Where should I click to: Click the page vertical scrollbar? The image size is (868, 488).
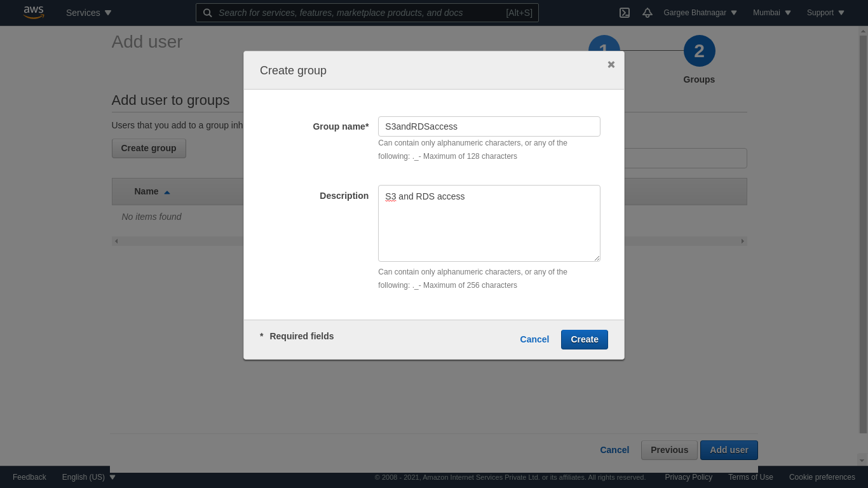pos(862,234)
